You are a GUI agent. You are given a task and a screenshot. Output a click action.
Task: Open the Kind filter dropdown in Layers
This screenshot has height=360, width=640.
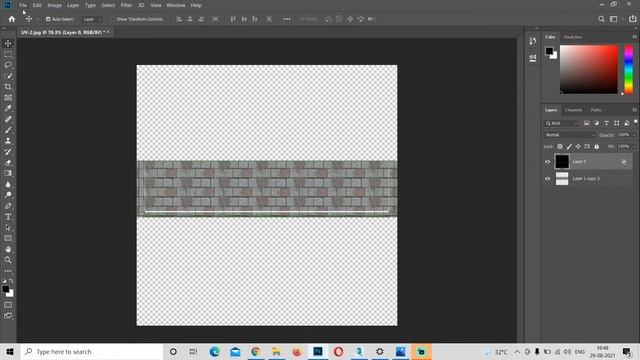(561, 123)
